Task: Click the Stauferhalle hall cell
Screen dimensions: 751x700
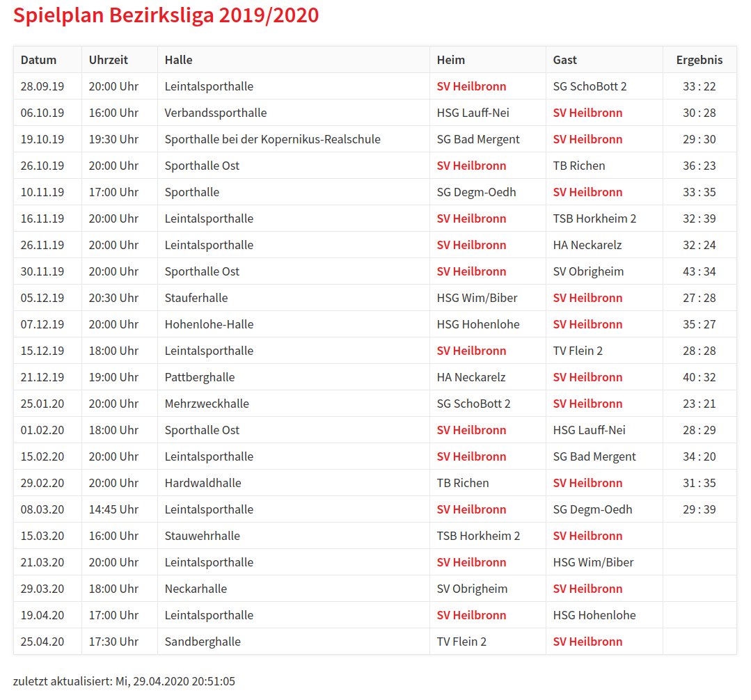Action: (x=196, y=298)
